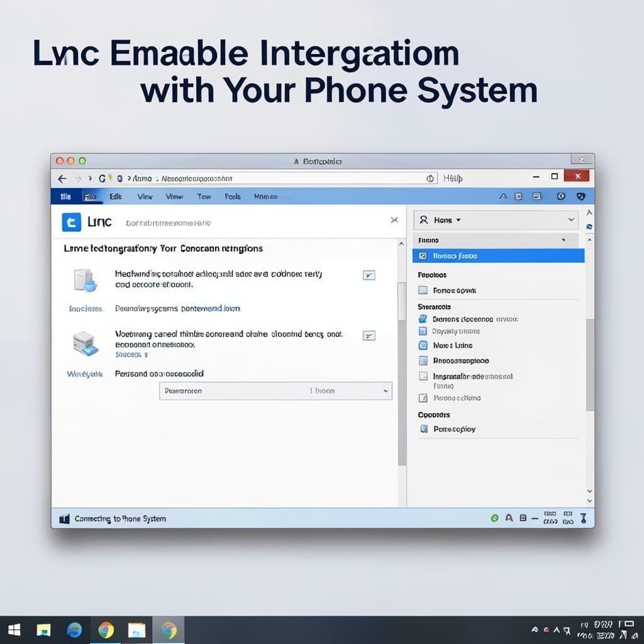Click the 'Rvoooc elioino' edit icon

click(423, 397)
